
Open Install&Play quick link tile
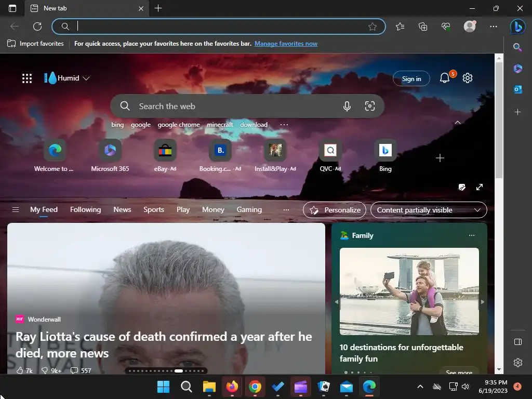tap(275, 156)
